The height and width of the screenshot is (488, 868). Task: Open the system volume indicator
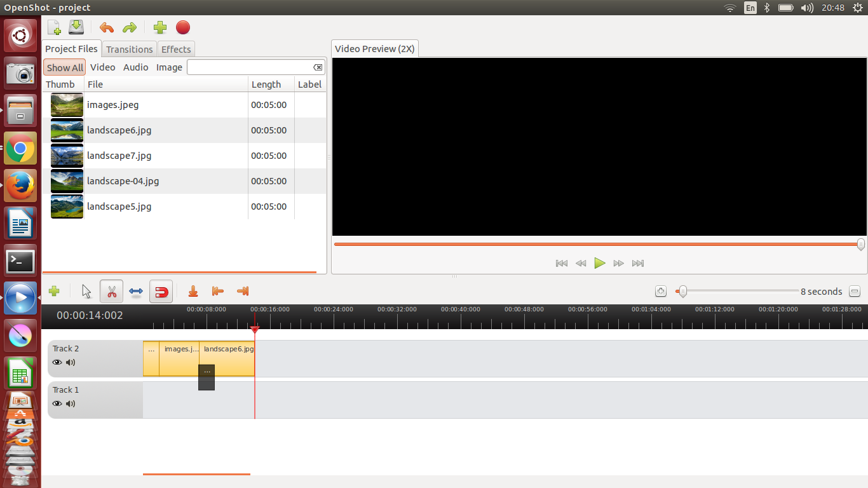pyautogui.click(x=807, y=8)
